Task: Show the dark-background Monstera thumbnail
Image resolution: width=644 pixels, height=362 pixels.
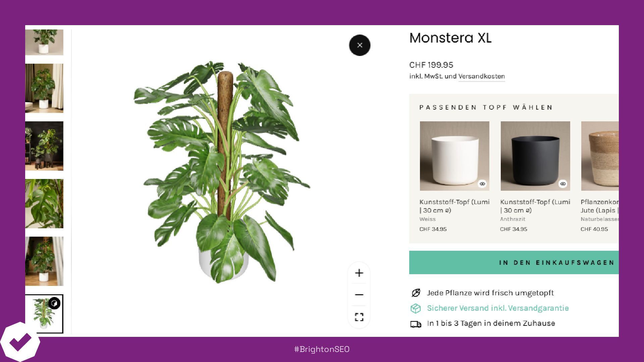Action: [x=44, y=146]
